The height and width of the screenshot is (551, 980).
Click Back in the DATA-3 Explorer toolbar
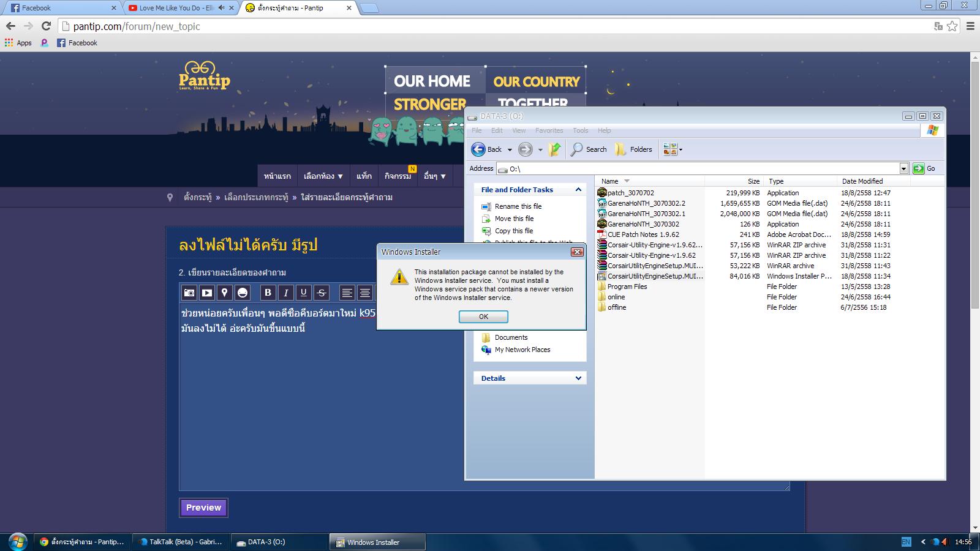pos(487,149)
